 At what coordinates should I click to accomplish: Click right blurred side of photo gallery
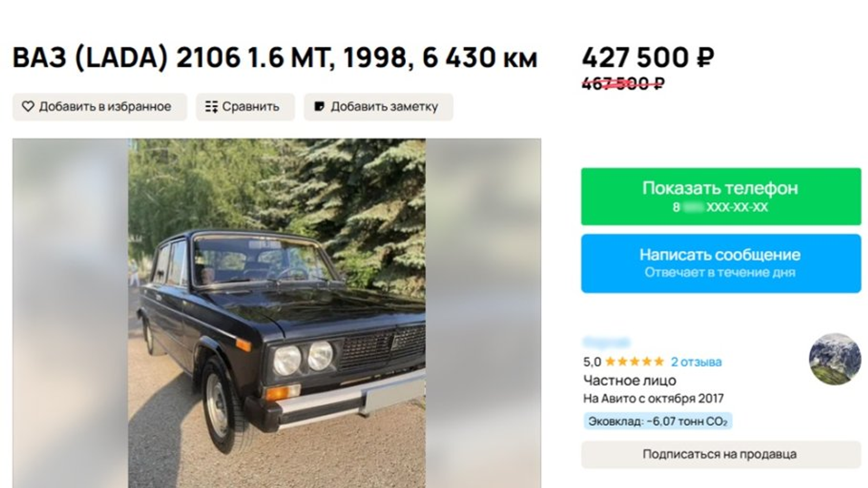pos(483,313)
